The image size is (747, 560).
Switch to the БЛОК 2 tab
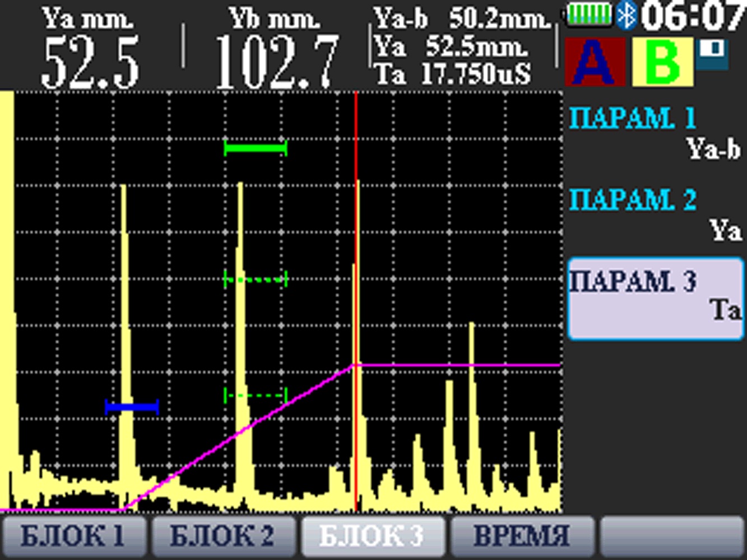[222, 536]
